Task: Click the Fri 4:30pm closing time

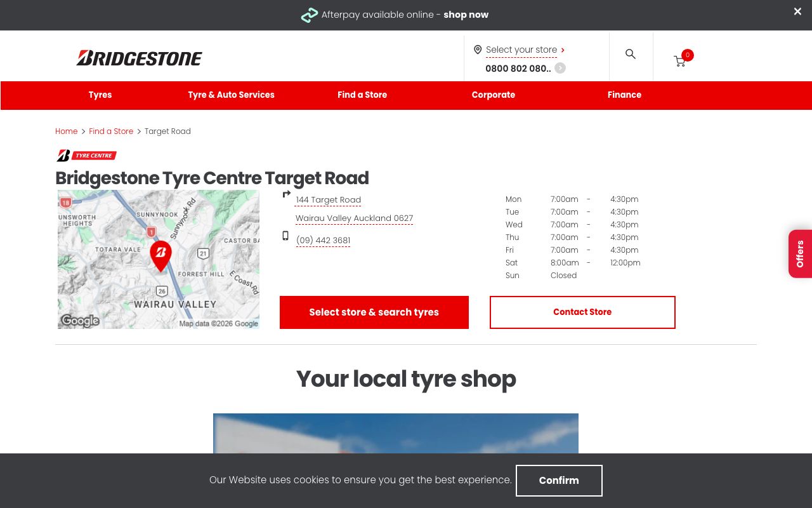Action: pyautogui.click(x=624, y=250)
